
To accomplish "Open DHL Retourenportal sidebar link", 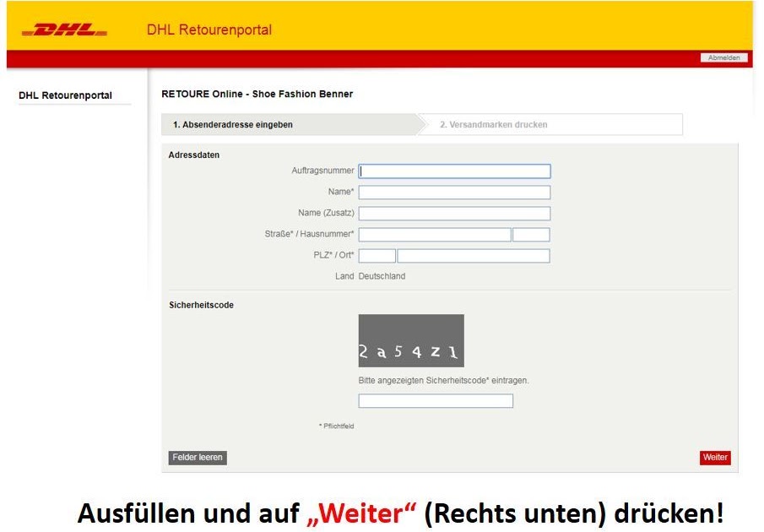I will (65, 95).
